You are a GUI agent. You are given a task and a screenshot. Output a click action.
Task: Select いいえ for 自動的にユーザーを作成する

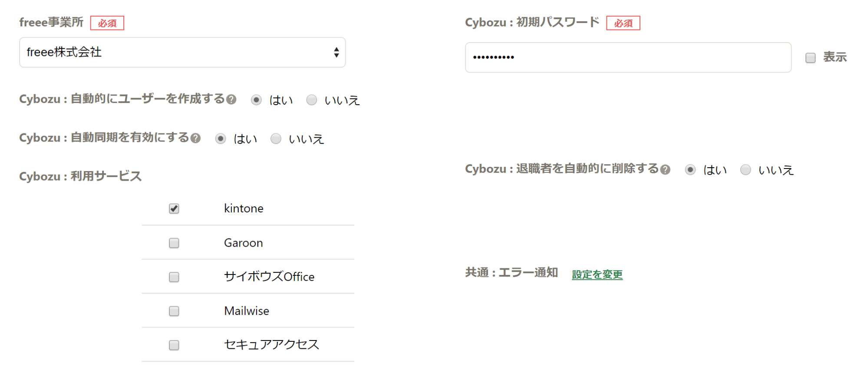[x=311, y=100]
